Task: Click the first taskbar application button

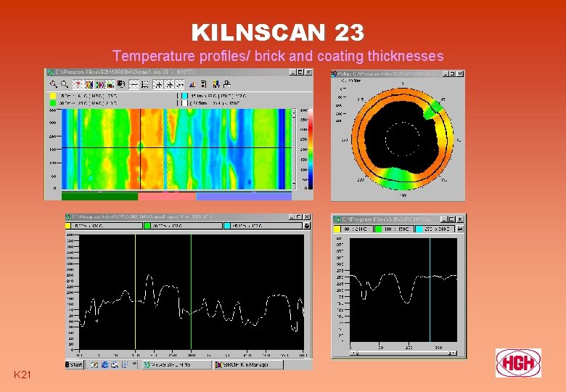Action: (176, 364)
